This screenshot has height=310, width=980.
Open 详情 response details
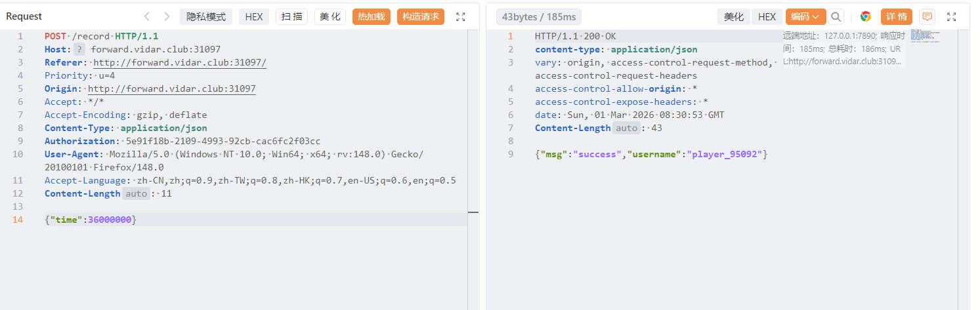click(x=897, y=17)
